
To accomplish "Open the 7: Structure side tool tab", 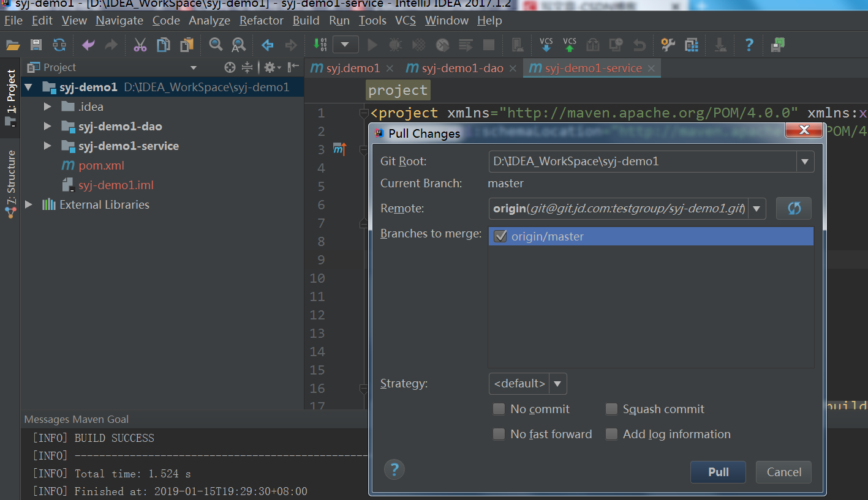I will 10,184.
